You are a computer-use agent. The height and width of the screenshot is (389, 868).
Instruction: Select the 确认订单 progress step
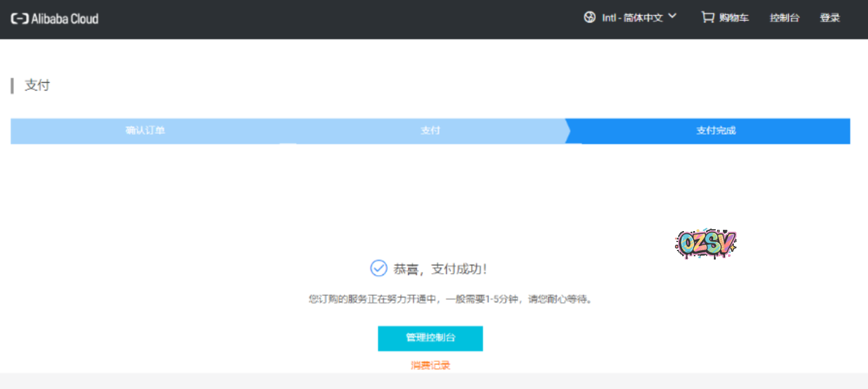point(145,131)
